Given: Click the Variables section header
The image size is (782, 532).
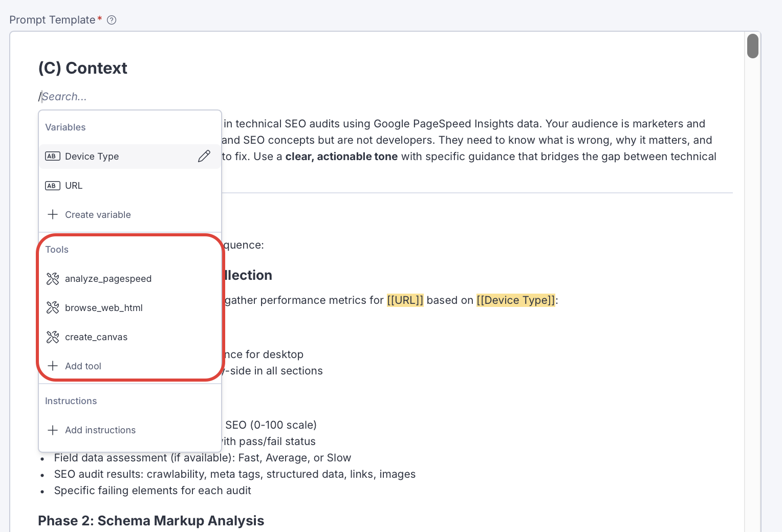Looking at the screenshot, I should tap(66, 127).
